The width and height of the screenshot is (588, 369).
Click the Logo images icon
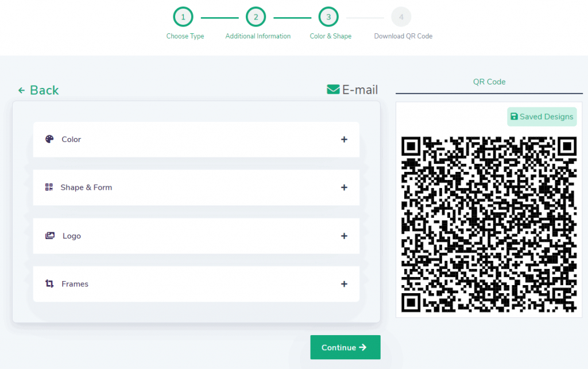[x=50, y=236]
